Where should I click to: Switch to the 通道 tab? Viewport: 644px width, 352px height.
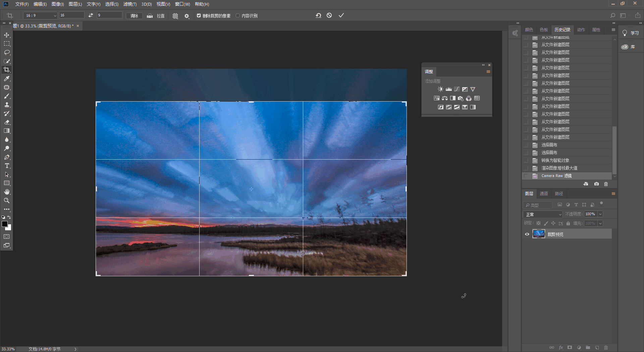point(544,194)
